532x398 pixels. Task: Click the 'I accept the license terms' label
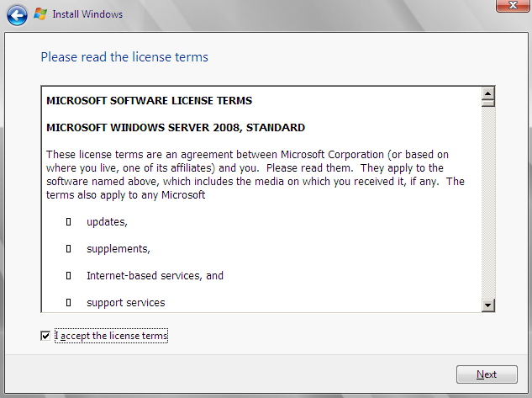click(111, 336)
